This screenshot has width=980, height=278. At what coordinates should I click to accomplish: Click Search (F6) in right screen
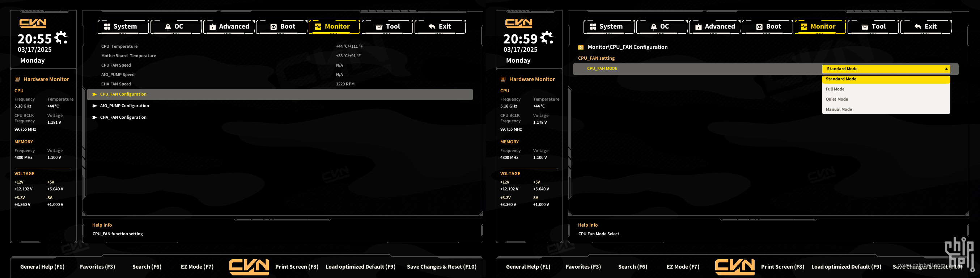633,267
